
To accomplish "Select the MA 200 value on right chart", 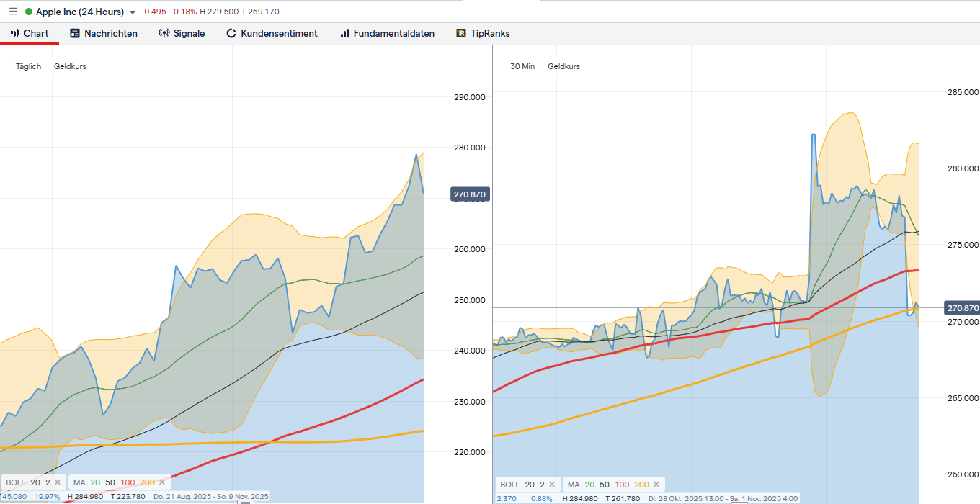I will tap(641, 485).
